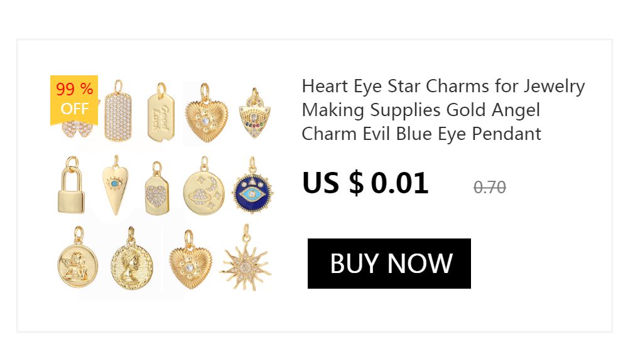
Task: Click the tag charm with crystal heart
Action: coord(157,189)
